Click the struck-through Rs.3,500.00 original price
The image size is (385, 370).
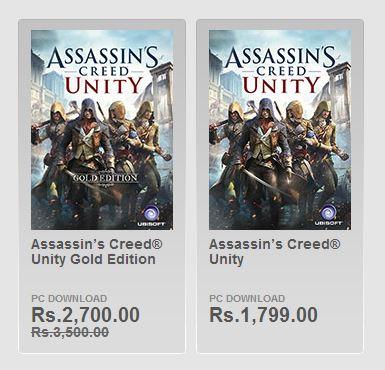[x=70, y=332]
